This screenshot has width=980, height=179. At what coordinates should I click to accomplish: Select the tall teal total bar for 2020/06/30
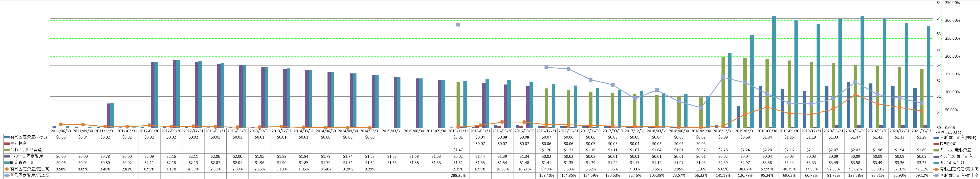(x=862, y=72)
